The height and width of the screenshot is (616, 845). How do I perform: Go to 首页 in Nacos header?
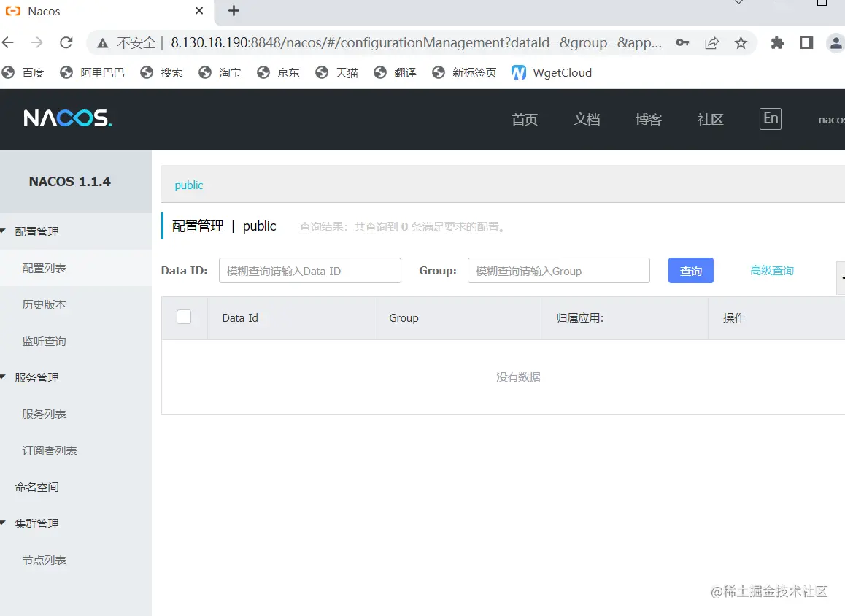(x=525, y=119)
